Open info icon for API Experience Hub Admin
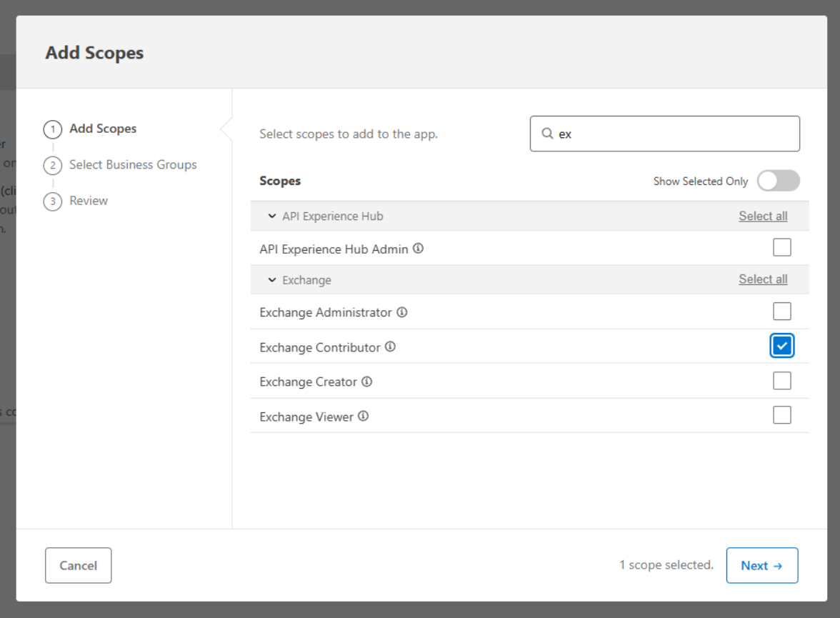Image resolution: width=840 pixels, height=618 pixels. pos(419,249)
